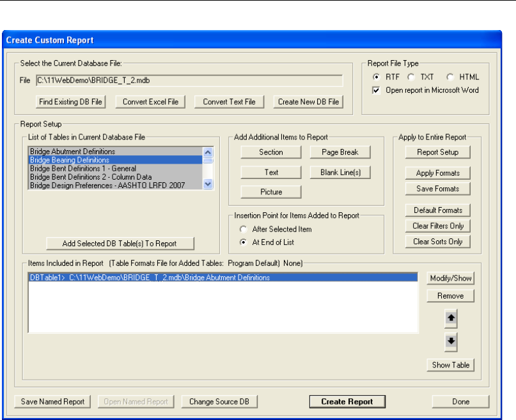516x420 pixels.
Task: Click the Apply Formats button
Action: (438, 173)
